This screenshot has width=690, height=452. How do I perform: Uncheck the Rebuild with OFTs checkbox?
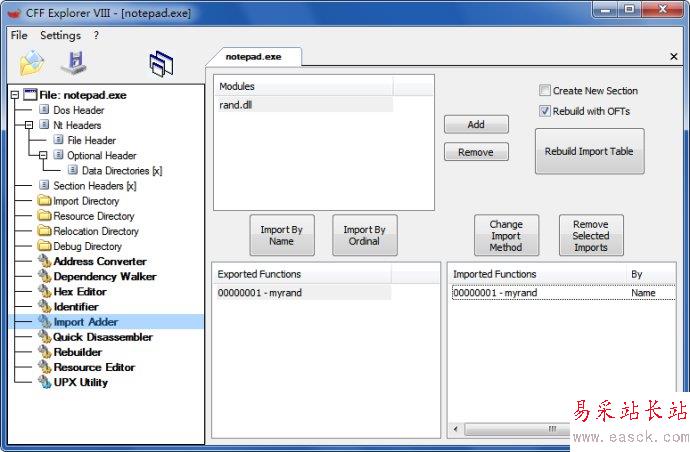[545, 111]
